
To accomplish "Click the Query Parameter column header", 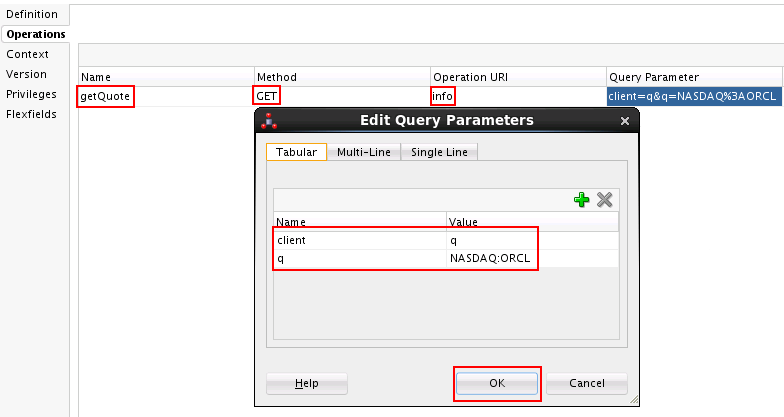I will [694, 77].
